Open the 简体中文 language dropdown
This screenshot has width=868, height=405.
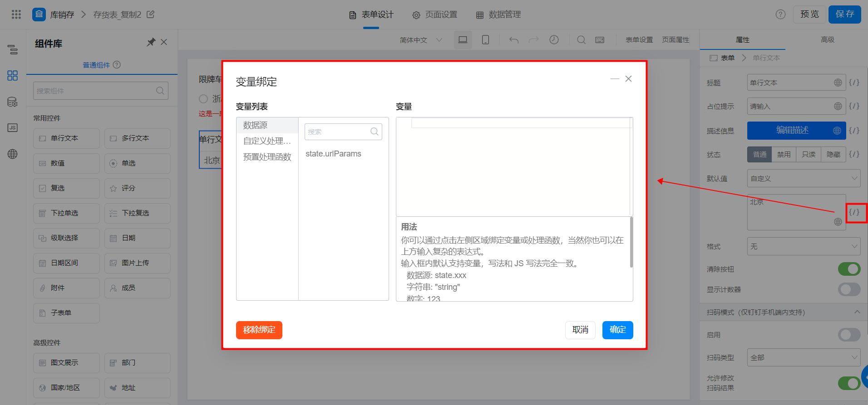[421, 40]
